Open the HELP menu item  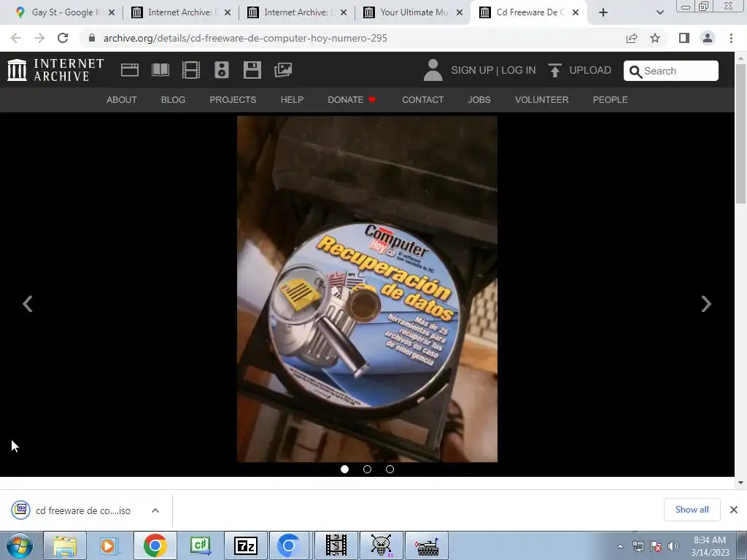292,99
